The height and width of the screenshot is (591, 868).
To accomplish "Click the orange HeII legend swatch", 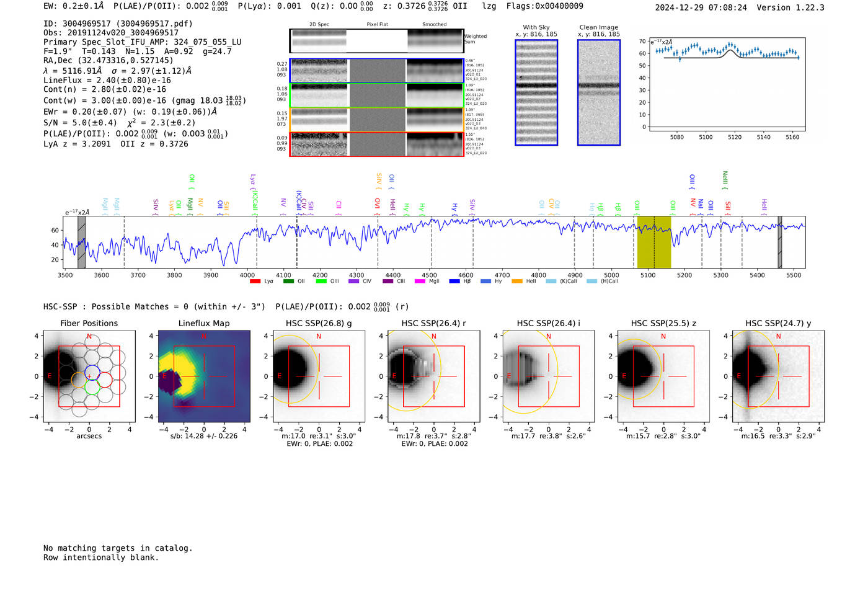I will coord(517,282).
